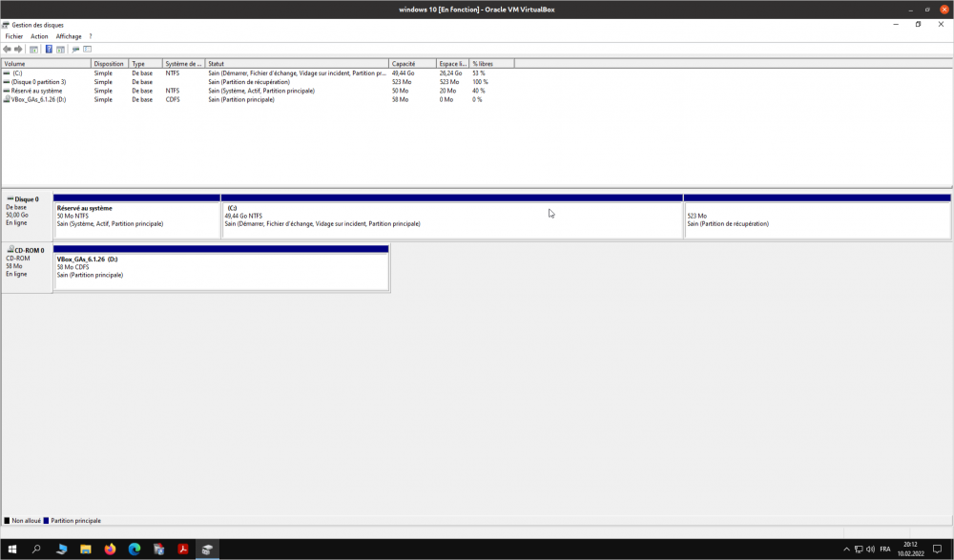Click the Gestion des disques title icon
The image size is (954, 560).
6,25
